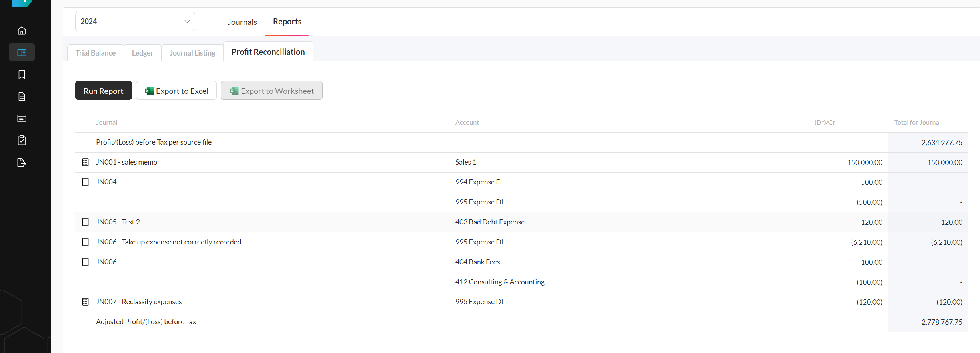Click the JN005 - Test 2 journal

point(118,222)
